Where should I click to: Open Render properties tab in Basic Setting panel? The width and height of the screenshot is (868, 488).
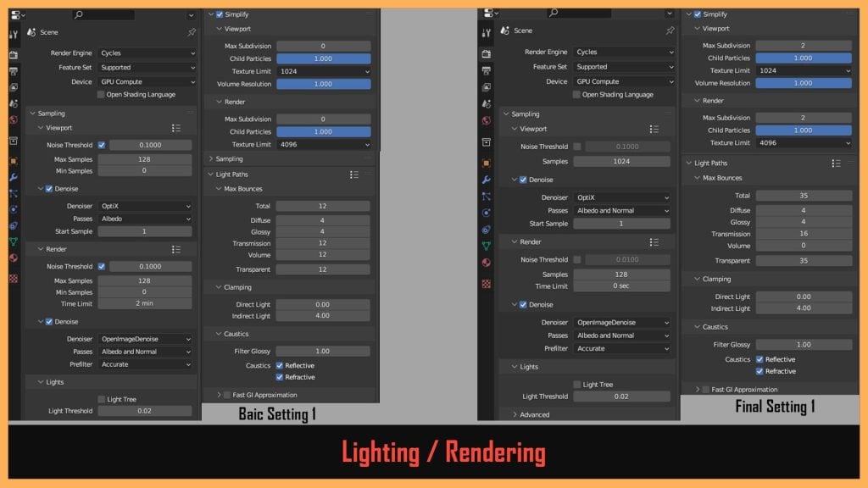tap(14, 55)
